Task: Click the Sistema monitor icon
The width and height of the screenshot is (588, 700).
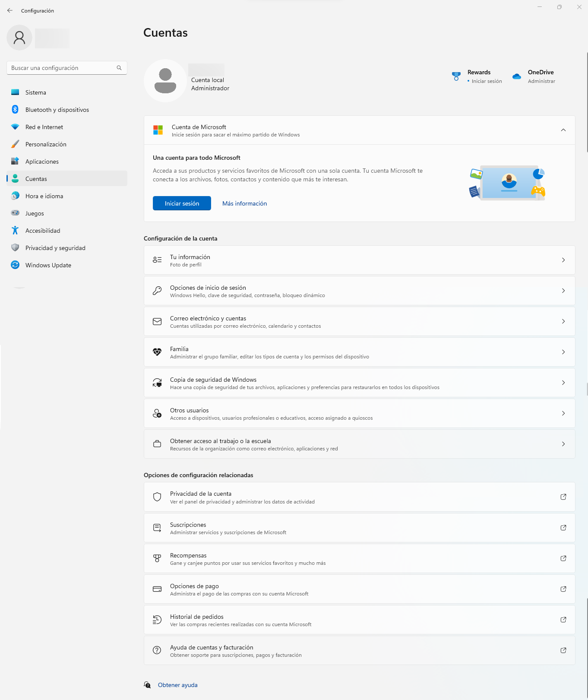Action: tap(15, 92)
